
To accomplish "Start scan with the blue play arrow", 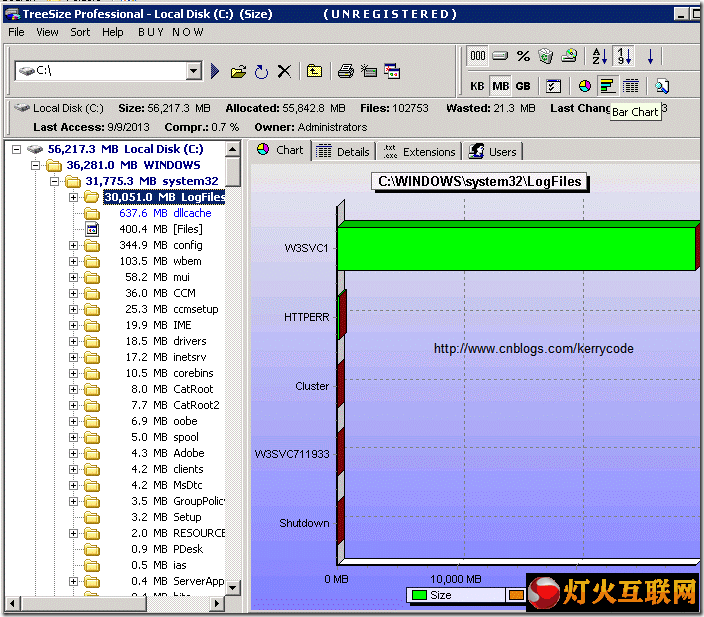I will point(215,71).
